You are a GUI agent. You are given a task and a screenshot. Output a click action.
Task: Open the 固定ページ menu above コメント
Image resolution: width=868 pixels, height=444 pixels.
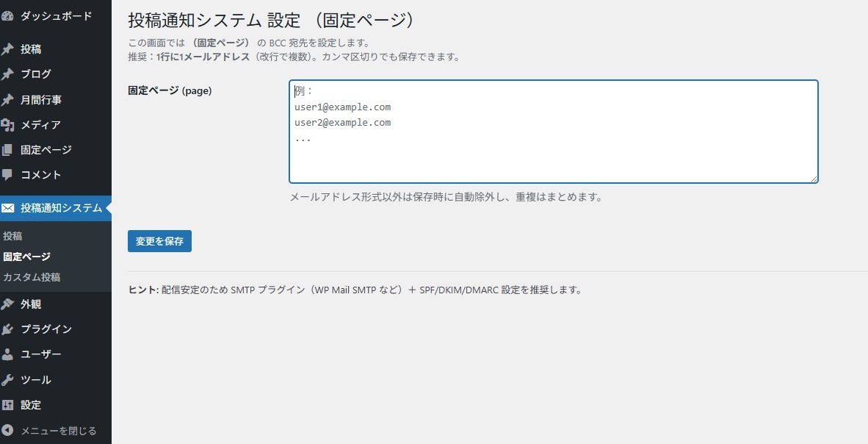tap(55, 150)
